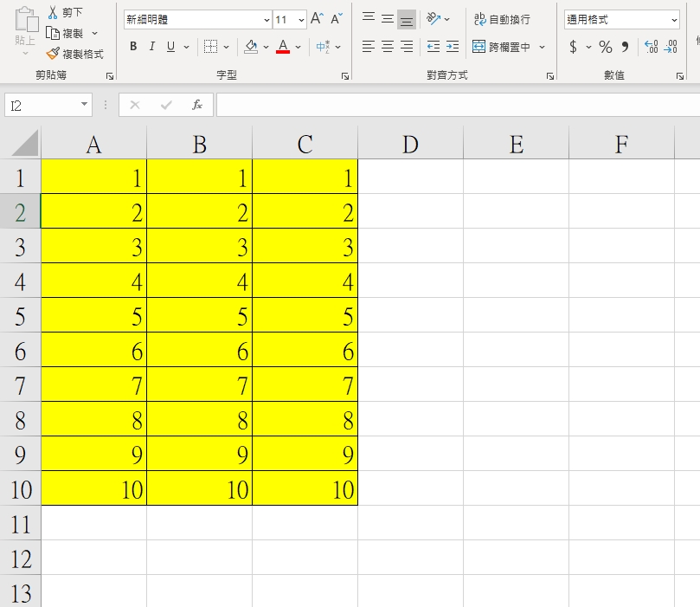Expand the borders dropdown arrow
700x607 pixels.
coord(227,47)
